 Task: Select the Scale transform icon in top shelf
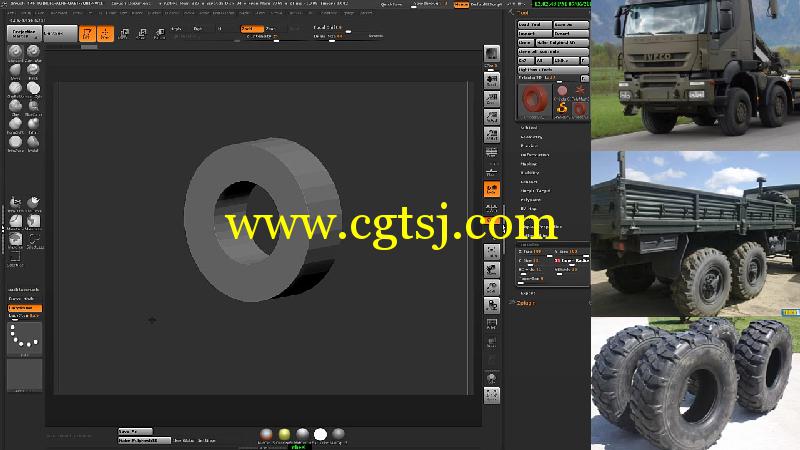[142, 34]
